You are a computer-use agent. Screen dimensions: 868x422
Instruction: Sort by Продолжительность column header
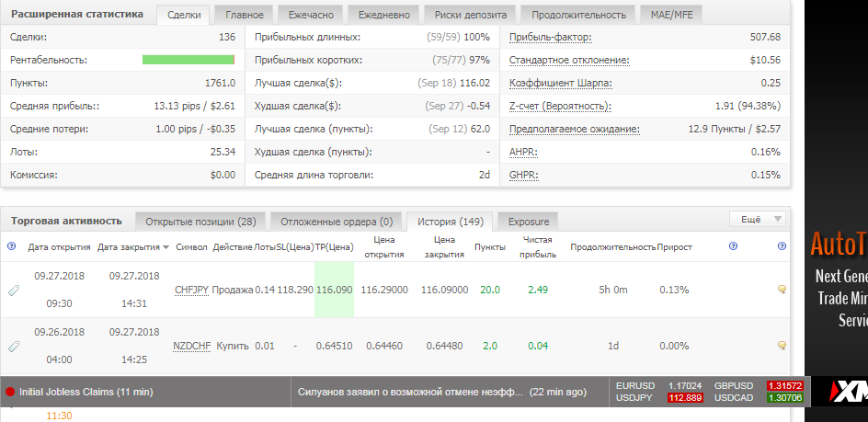click(x=613, y=247)
